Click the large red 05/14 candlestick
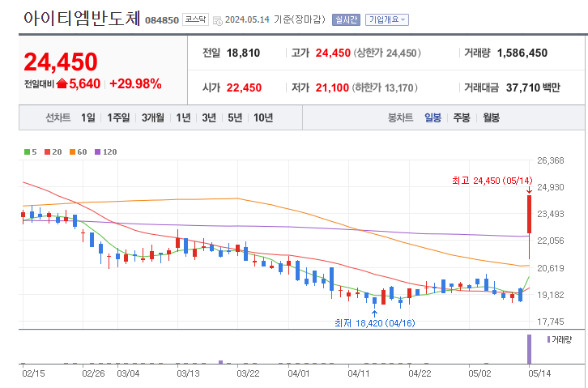Image resolution: width=588 pixels, height=388 pixels. point(529,215)
